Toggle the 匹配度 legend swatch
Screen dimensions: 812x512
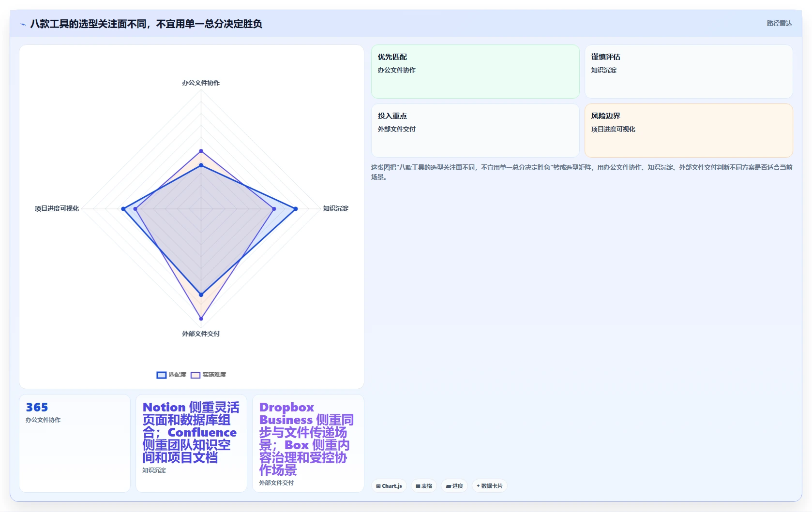point(162,375)
